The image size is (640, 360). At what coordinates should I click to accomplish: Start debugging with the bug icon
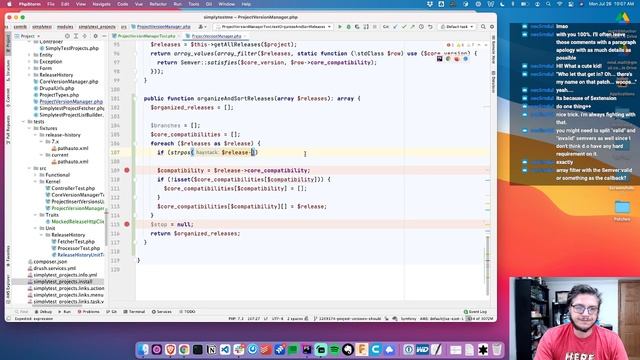(348, 27)
